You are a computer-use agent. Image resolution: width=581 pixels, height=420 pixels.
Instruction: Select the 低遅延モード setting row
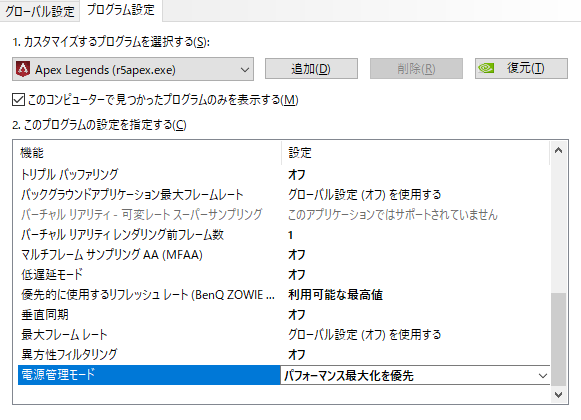284,275
